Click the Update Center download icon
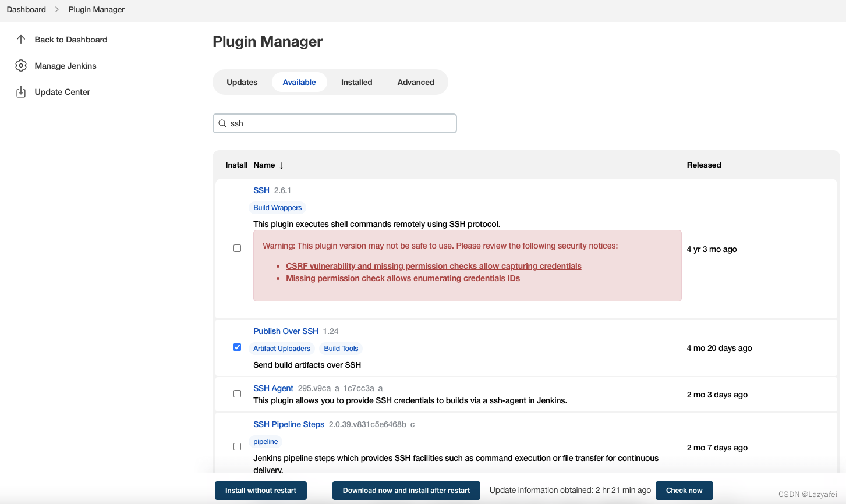Screen dimensions: 846x504 coord(21,92)
